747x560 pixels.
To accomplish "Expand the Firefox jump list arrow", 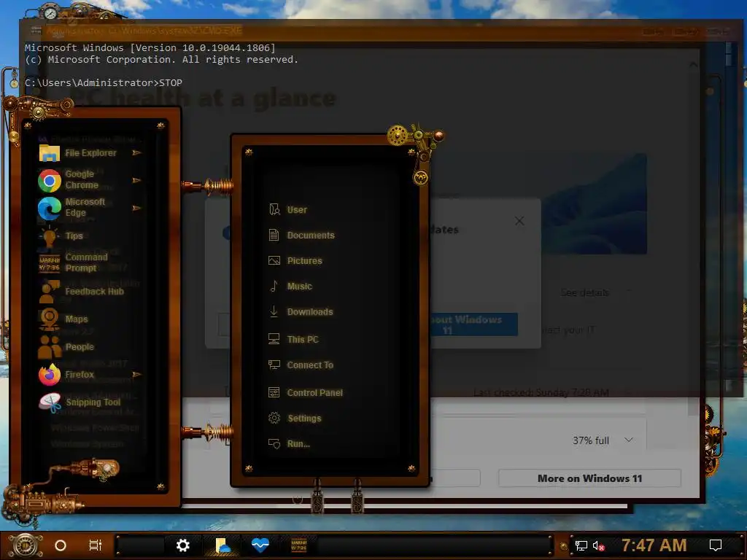I will click(136, 374).
